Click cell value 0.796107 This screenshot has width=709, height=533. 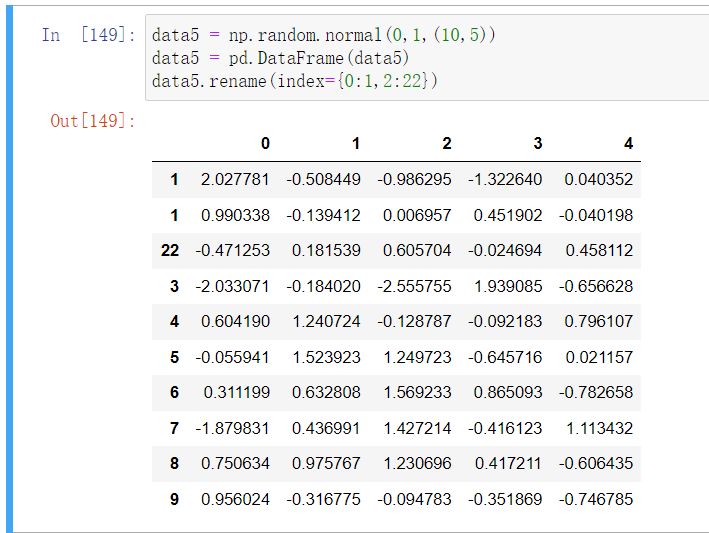(x=599, y=321)
